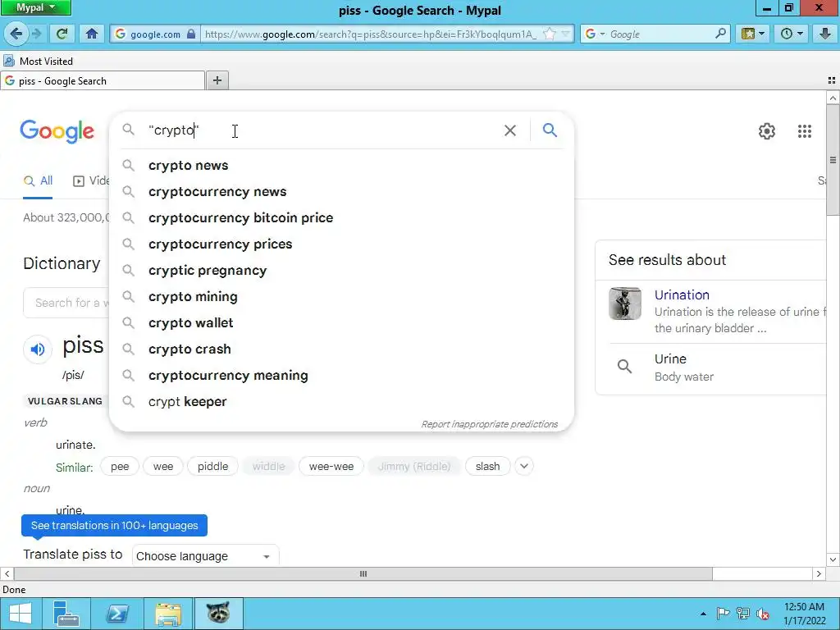Screen dimensions: 840x630
Task: Click the Most Visited bookmarks item
Action: click(39, 61)
